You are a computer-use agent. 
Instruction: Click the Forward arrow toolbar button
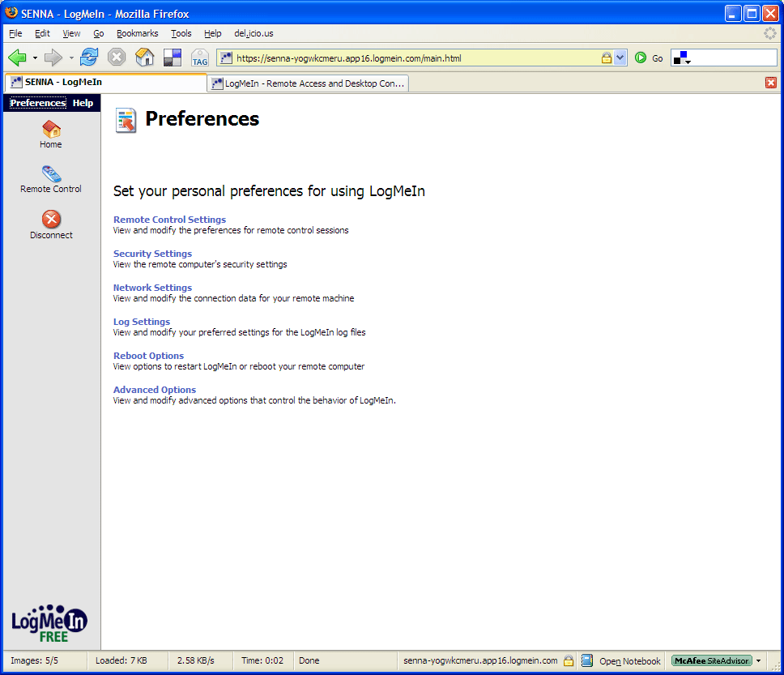click(x=53, y=58)
